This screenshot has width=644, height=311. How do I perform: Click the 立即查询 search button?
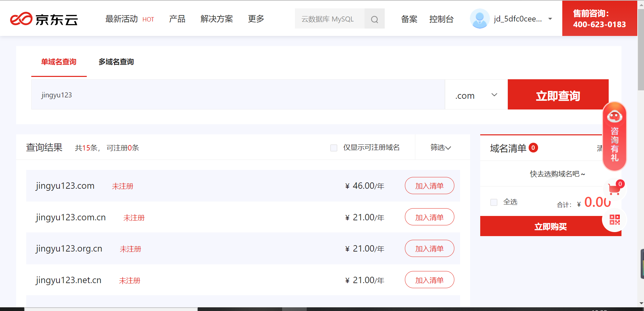558,95
